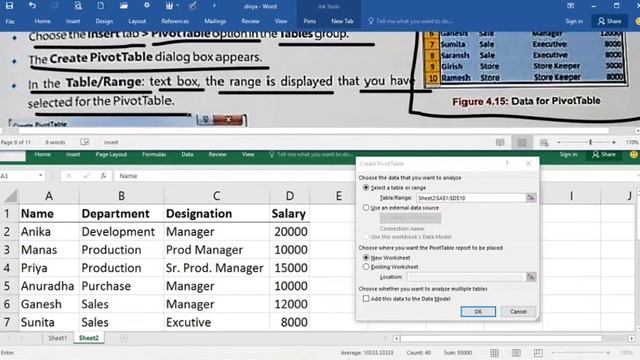Open the File tab in Word
Image resolution: width=640 pixels, height=360 pixels.
coord(10,21)
